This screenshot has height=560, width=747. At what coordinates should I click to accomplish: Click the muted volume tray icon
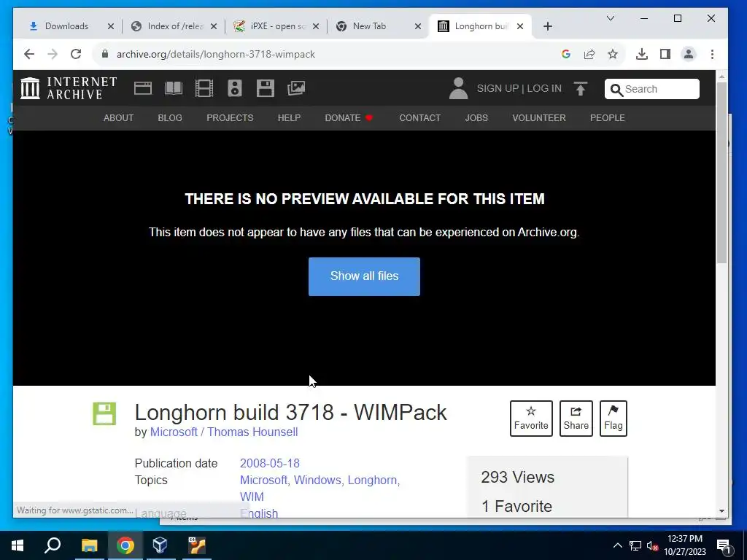pos(652,545)
